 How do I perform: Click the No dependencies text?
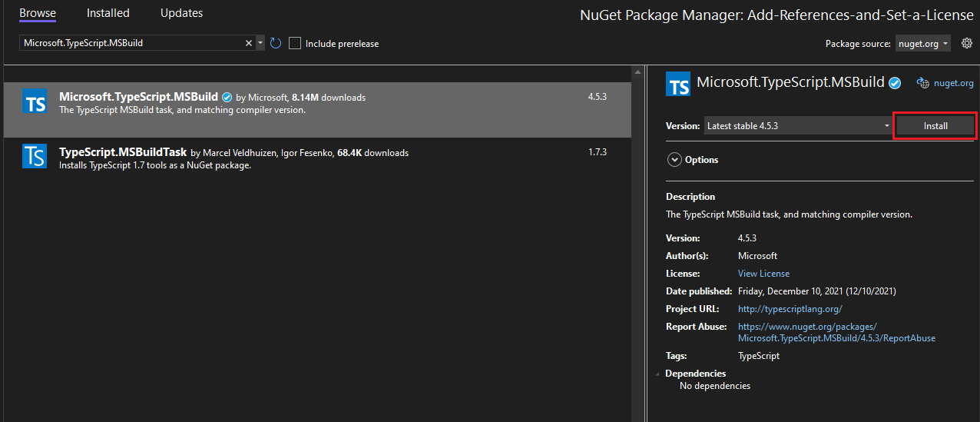[x=715, y=386]
